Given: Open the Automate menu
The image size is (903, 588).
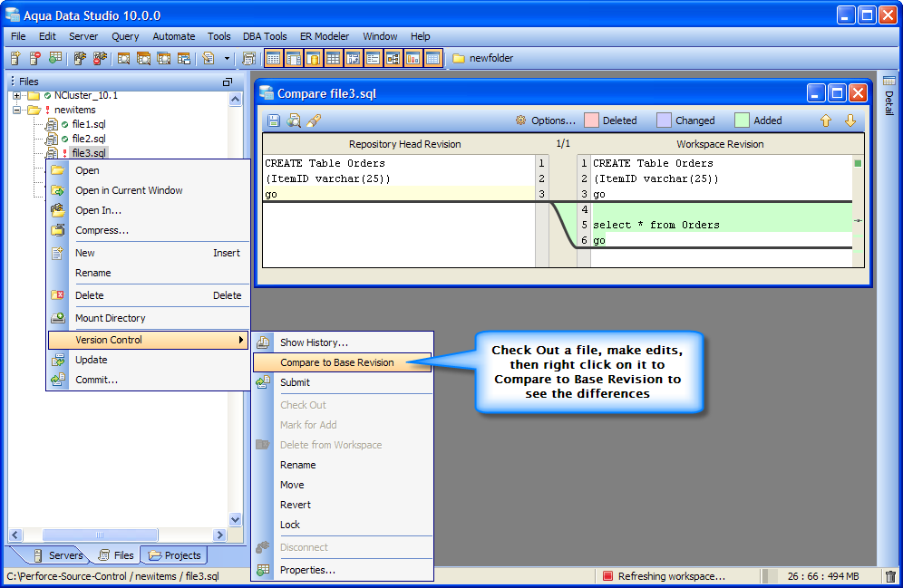Looking at the screenshot, I should click(x=174, y=36).
